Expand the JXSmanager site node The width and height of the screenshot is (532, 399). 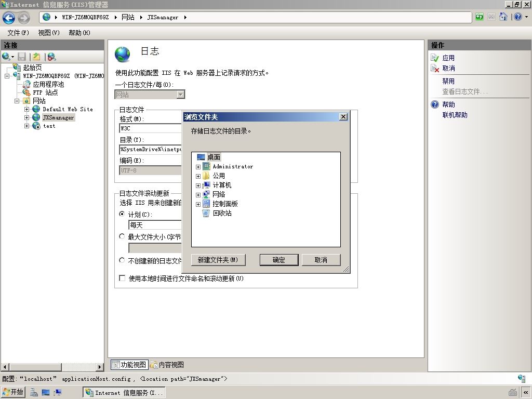26,118
